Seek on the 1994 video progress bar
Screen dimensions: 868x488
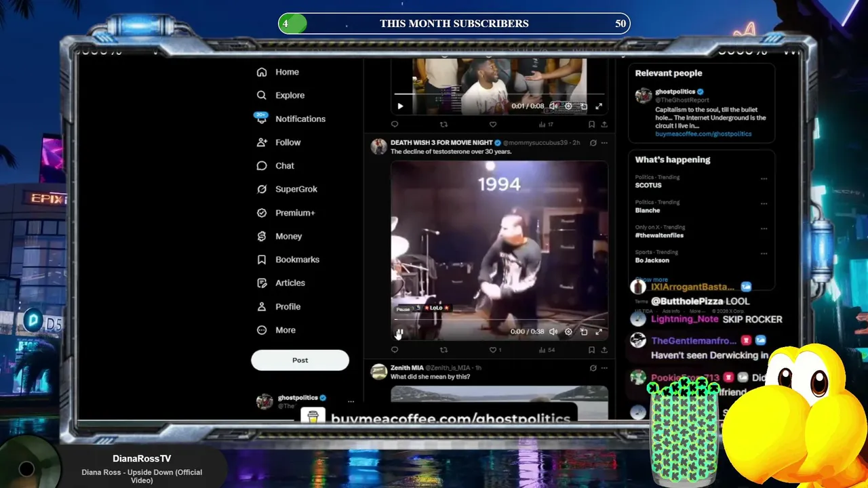click(x=499, y=319)
